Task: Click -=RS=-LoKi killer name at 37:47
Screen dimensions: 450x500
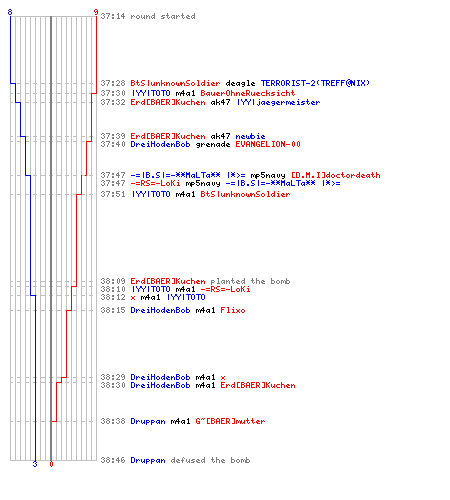Action: pyautogui.click(x=155, y=183)
